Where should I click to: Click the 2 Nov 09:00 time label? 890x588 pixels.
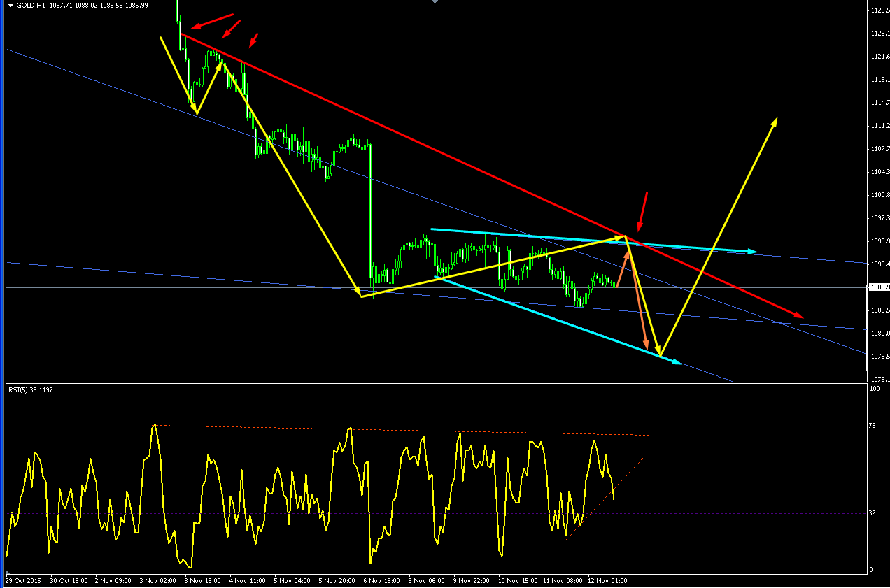pyautogui.click(x=113, y=581)
